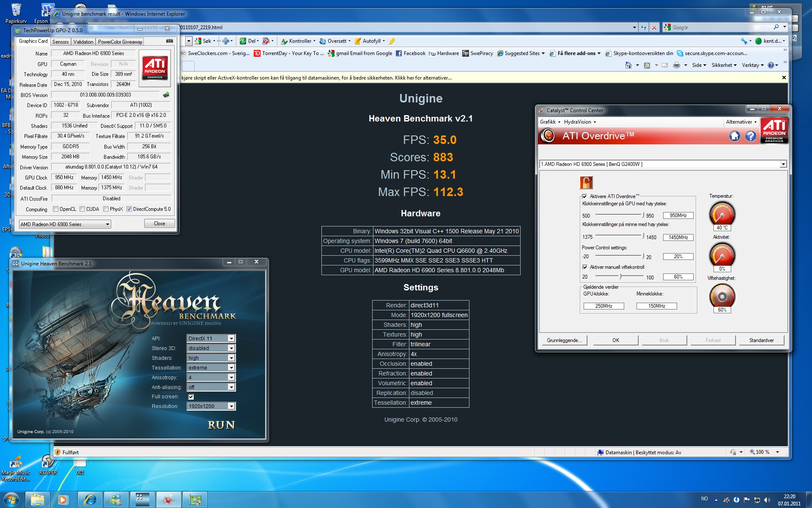Click the IE RSS feeds icon
The image size is (812, 508).
point(647,65)
